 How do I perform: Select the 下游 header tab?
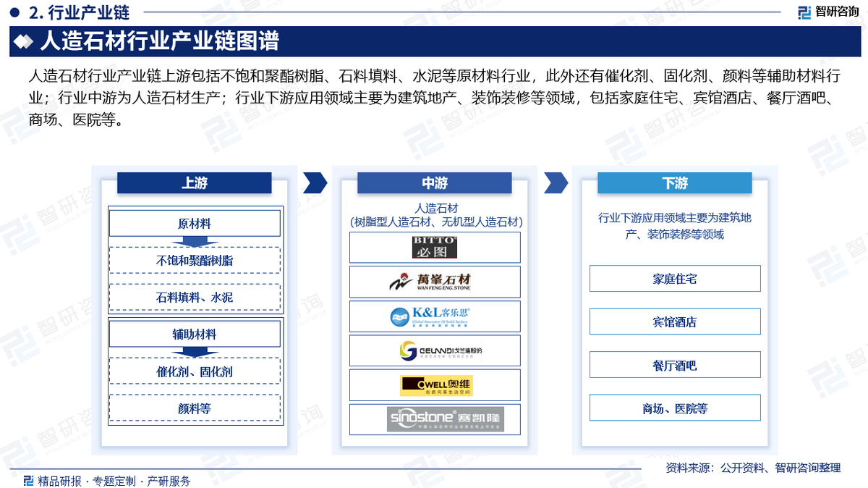click(674, 183)
